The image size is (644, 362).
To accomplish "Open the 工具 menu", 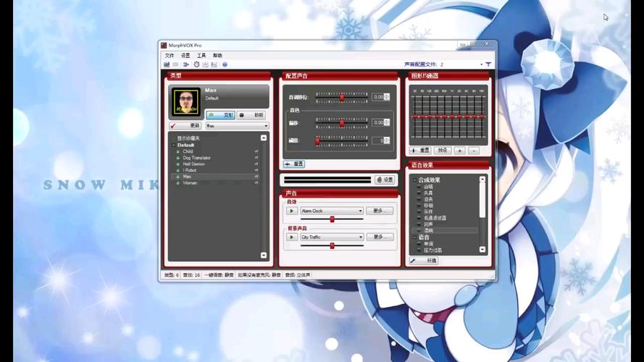I will pyautogui.click(x=201, y=56).
